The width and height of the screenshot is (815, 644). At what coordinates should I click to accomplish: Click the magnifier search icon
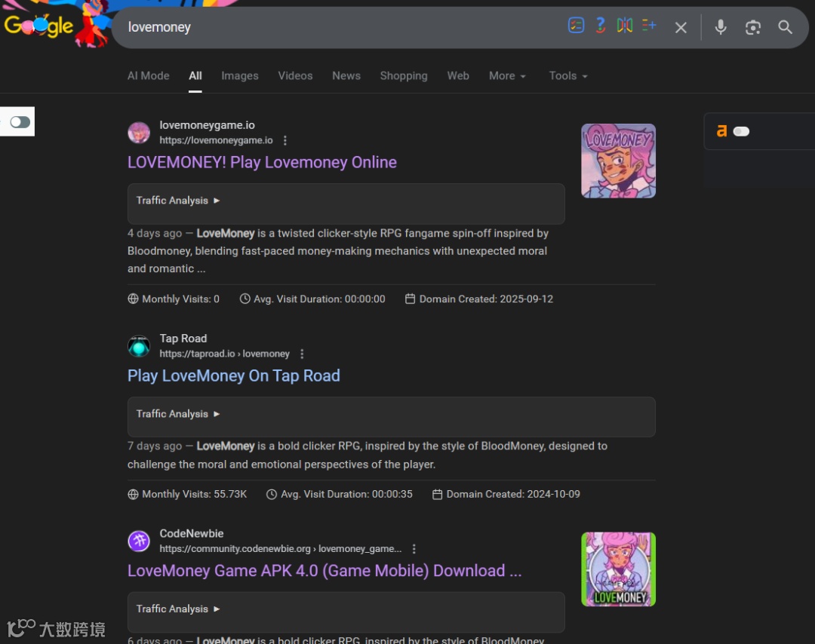coord(785,27)
